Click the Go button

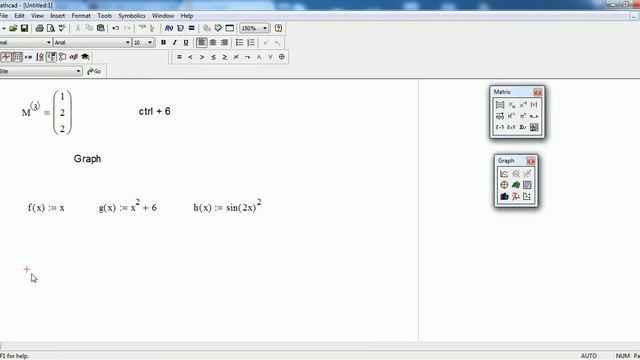(94, 71)
